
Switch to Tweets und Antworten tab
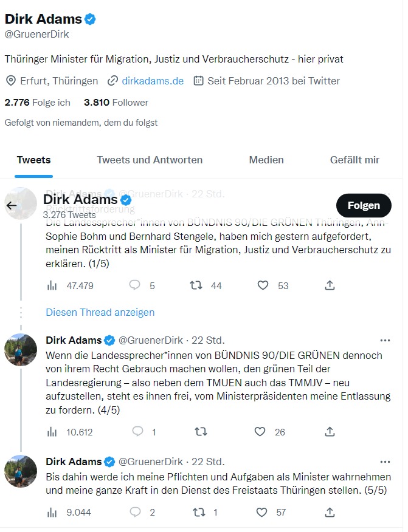coord(150,160)
